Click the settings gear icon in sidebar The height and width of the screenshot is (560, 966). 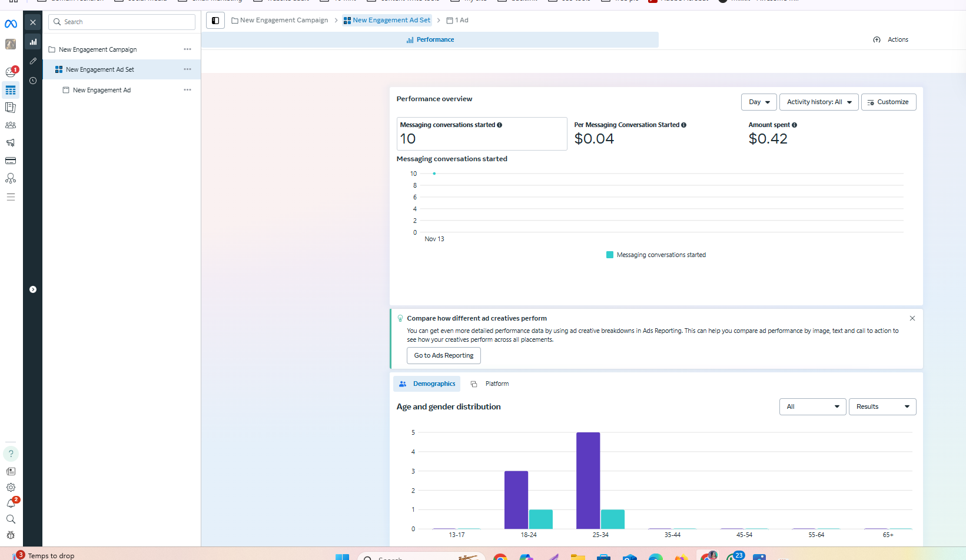click(11, 488)
